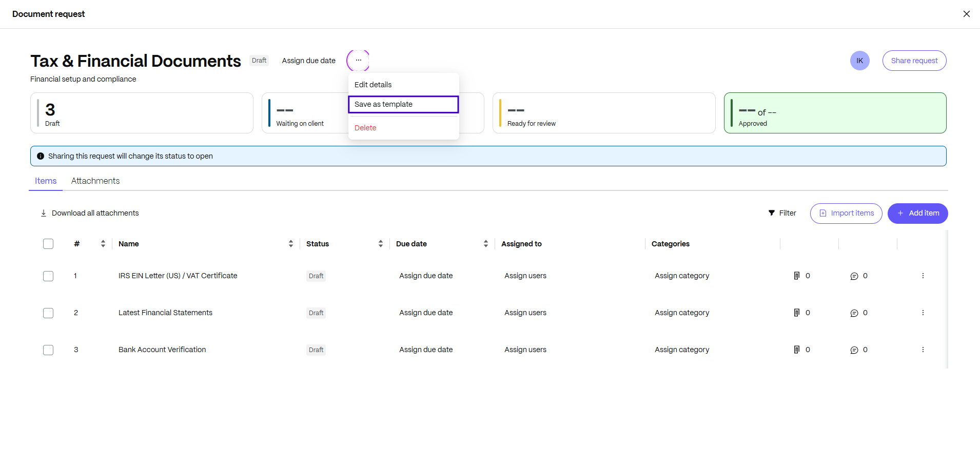Choose Save as template from the menu

403,104
